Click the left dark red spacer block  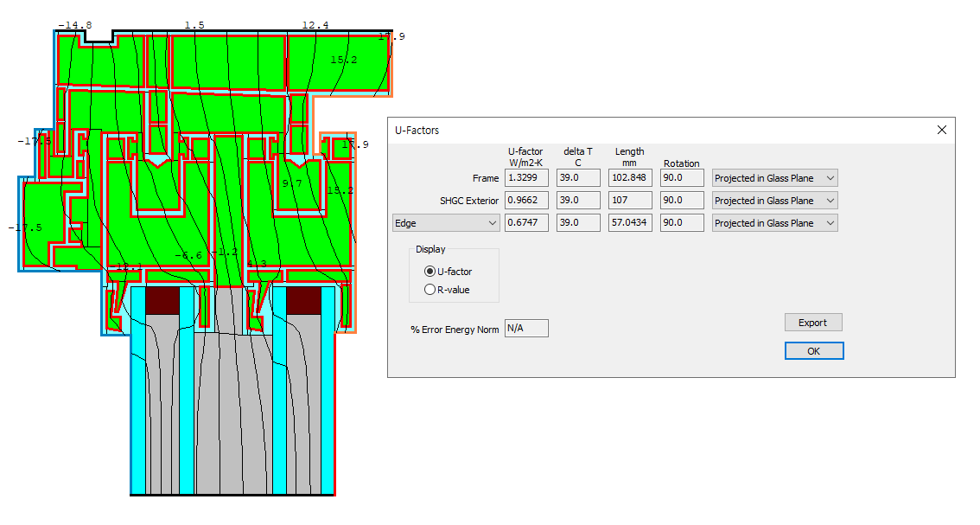[162, 300]
